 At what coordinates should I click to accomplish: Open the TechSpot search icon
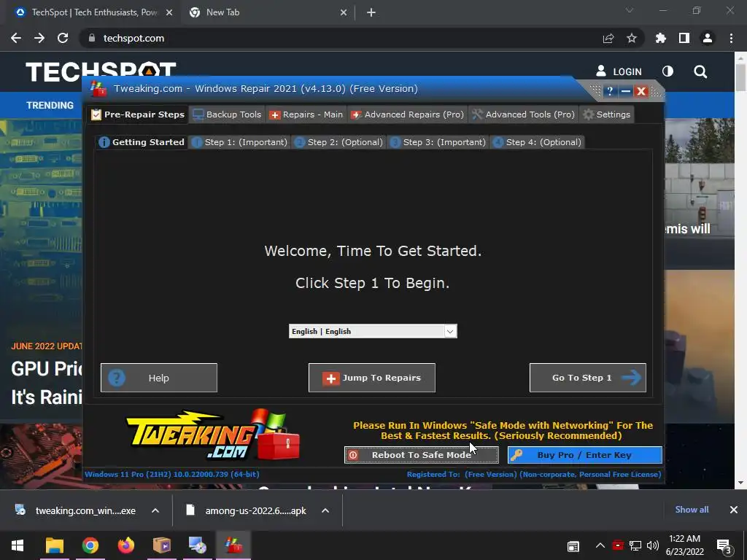(x=700, y=71)
